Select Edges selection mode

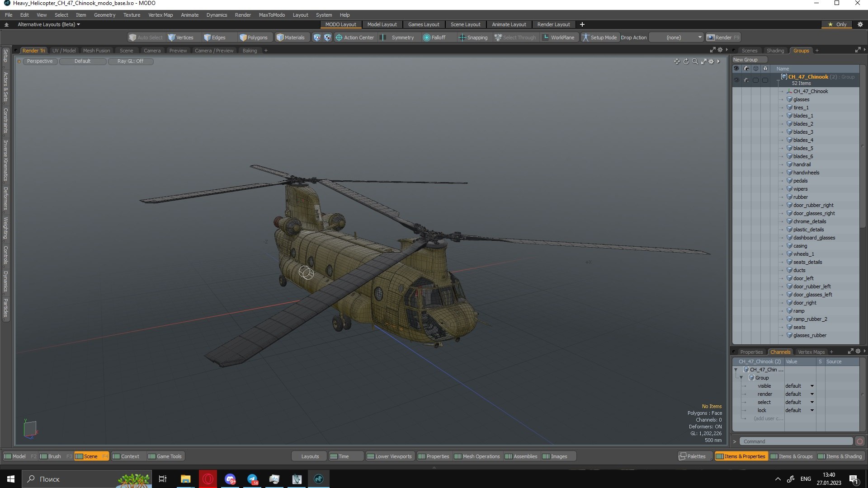point(214,38)
